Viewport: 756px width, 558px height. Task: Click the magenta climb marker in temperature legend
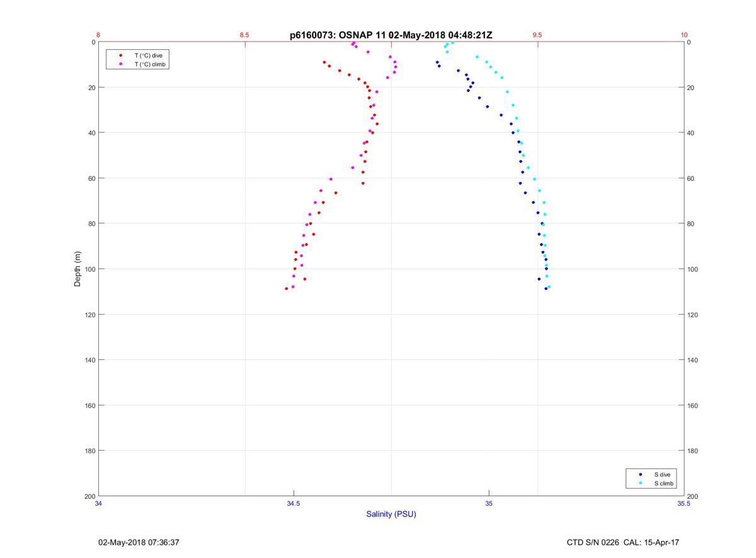pyautogui.click(x=120, y=64)
